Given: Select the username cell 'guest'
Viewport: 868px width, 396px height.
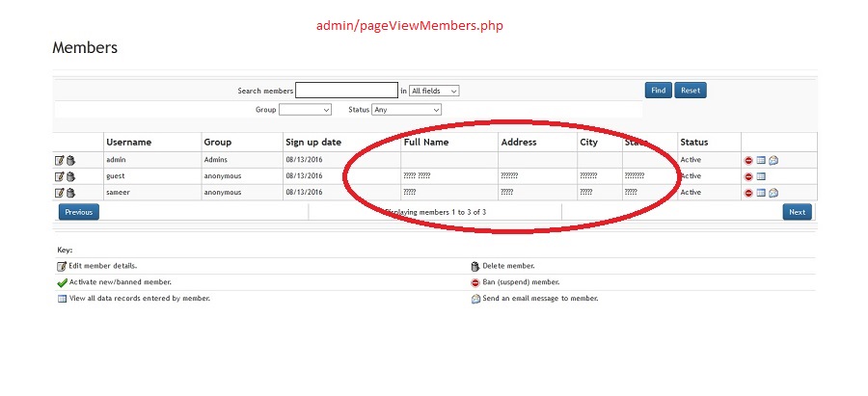Looking at the screenshot, I should [x=116, y=176].
